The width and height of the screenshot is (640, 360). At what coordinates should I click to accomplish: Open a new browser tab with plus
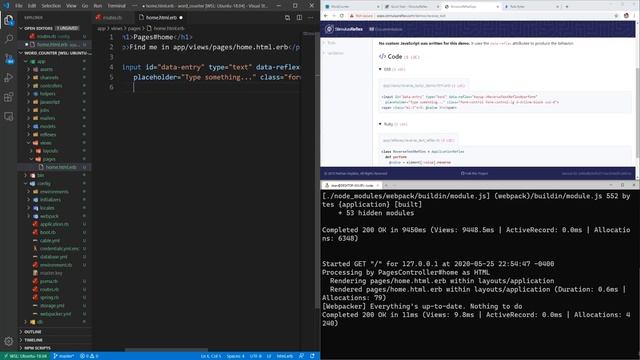(567, 7)
